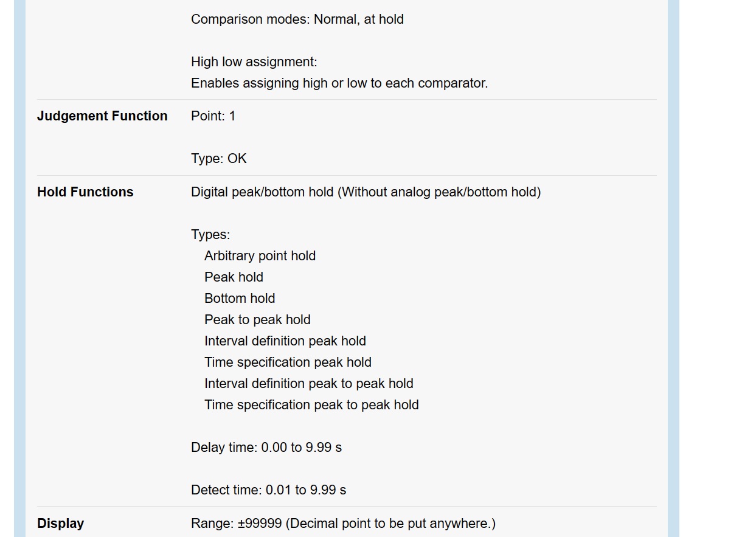Click the plain 'Peak hold' entry
The image size is (756, 537).
[234, 277]
